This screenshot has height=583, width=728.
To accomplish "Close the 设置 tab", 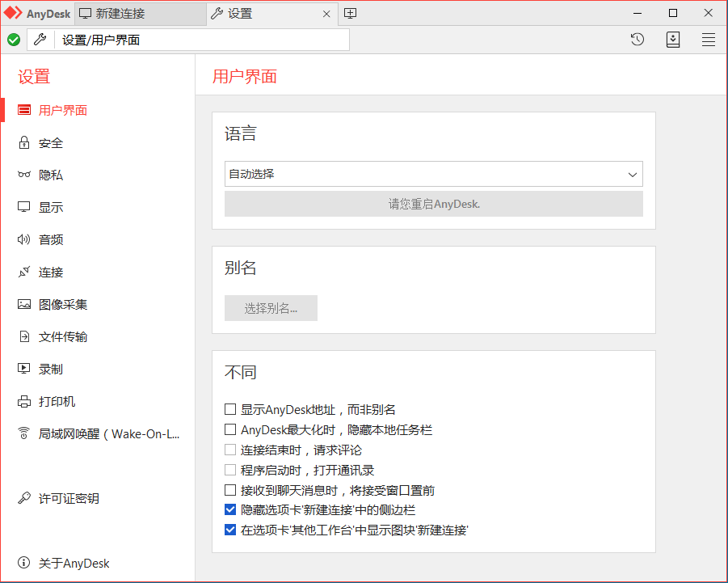I will tap(326, 14).
